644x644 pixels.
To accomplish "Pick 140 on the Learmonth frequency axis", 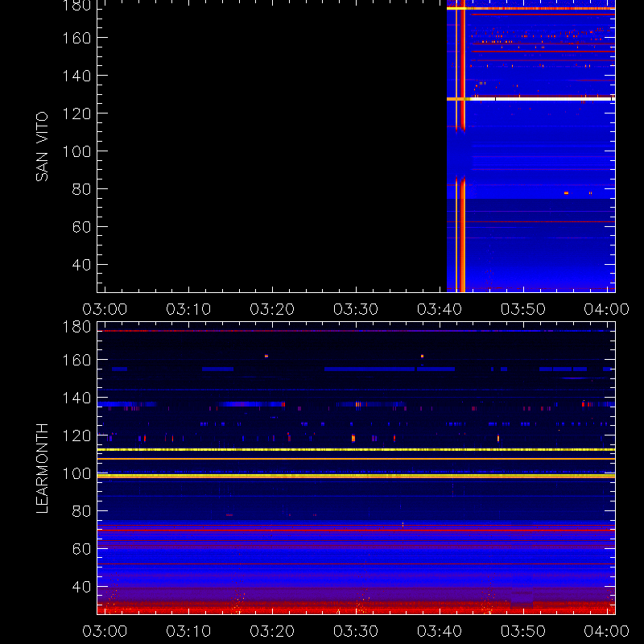I will pos(76,398).
